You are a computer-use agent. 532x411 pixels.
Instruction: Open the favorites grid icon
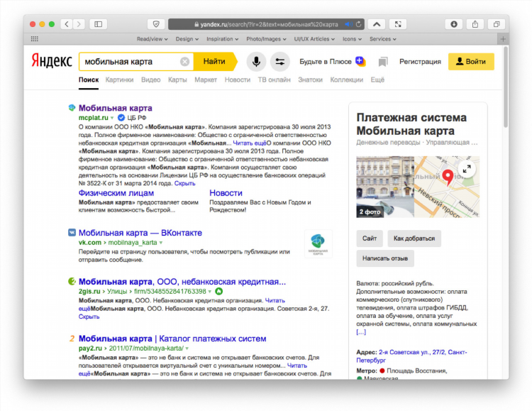click(35, 39)
